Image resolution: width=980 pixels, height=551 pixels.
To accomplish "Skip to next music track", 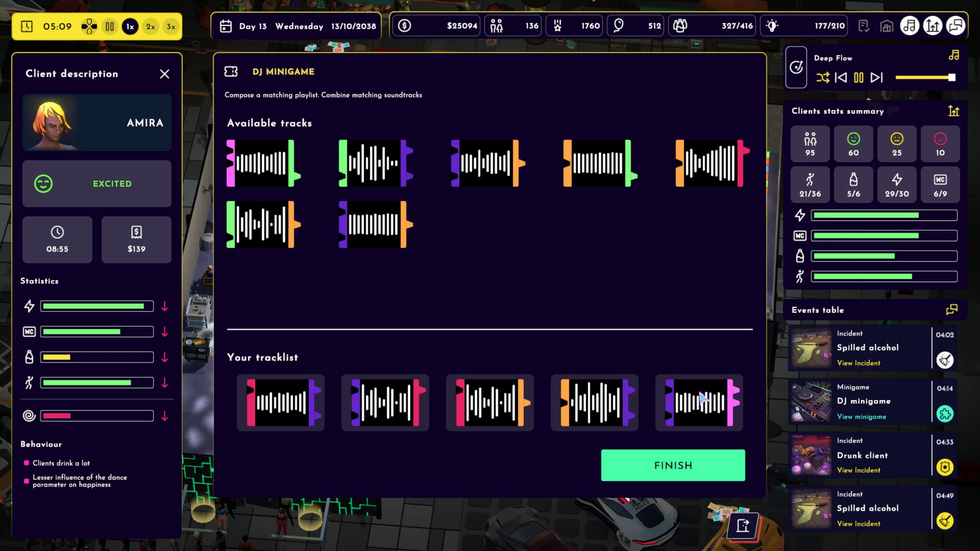I will tap(876, 78).
